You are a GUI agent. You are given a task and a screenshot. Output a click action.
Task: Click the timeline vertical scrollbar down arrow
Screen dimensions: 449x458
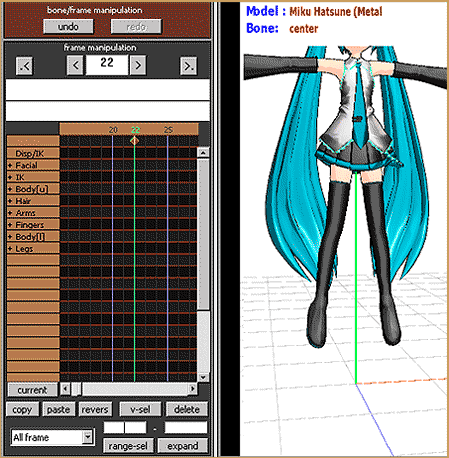click(x=203, y=377)
